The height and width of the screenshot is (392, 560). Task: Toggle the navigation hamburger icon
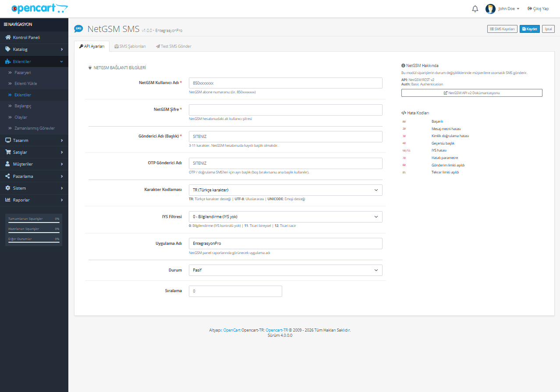(5, 25)
